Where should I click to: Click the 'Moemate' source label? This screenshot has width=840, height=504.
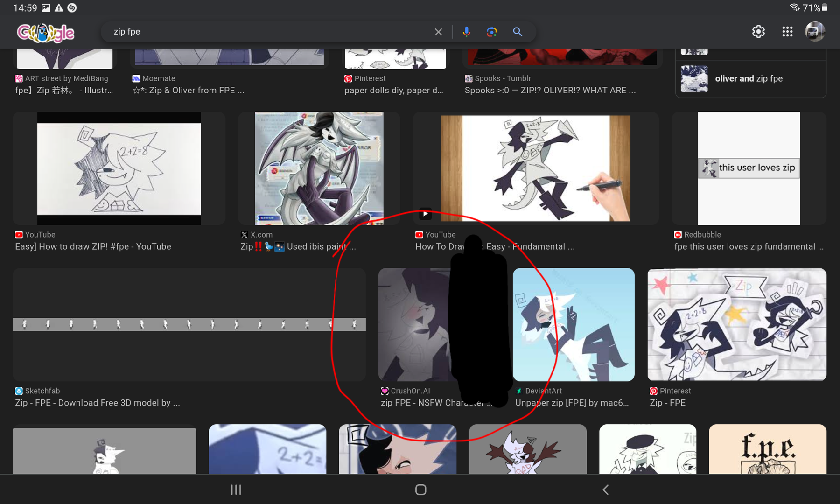(x=159, y=78)
